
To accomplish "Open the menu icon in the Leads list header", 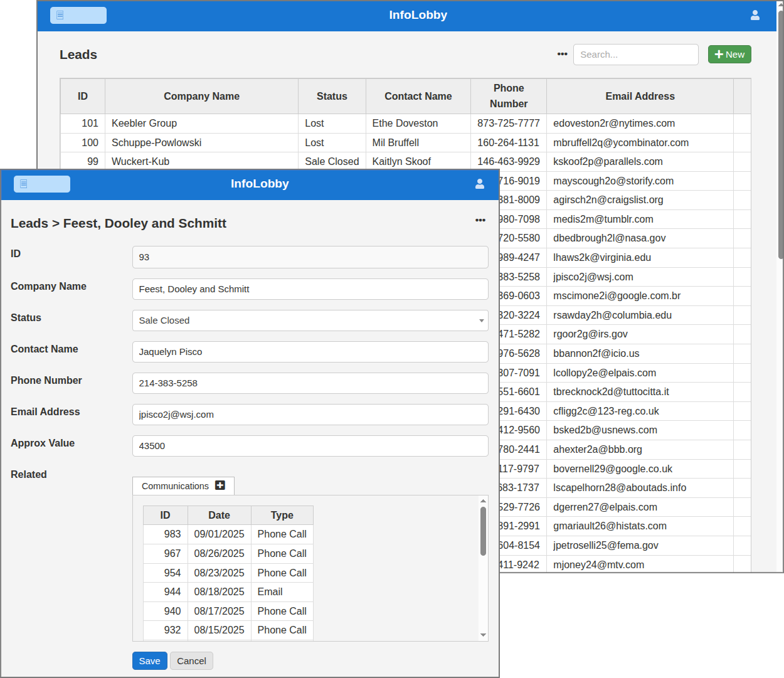I will [78, 15].
